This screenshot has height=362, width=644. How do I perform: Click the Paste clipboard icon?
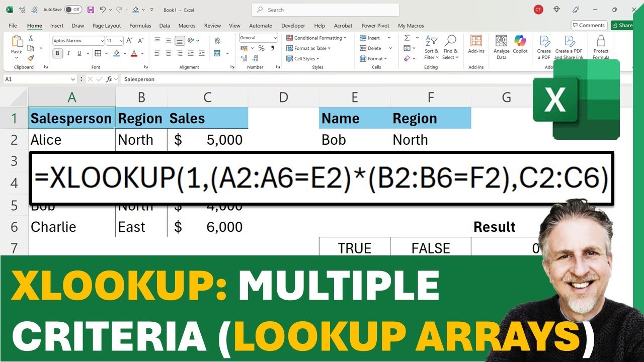17,42
